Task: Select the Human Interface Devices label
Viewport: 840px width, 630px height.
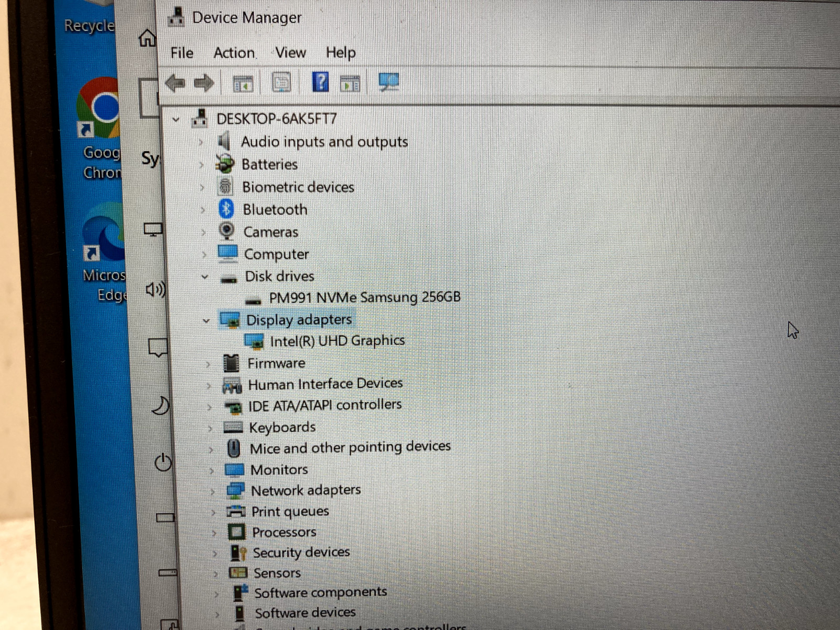Action: [325, 384]
